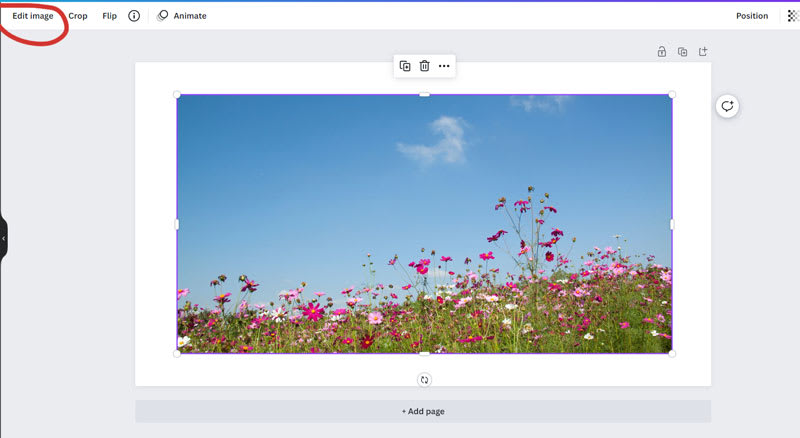Viewport: 800px width, 438px height.
Task: Duplicate the page using the page icon
Action: tap(682, 52)
